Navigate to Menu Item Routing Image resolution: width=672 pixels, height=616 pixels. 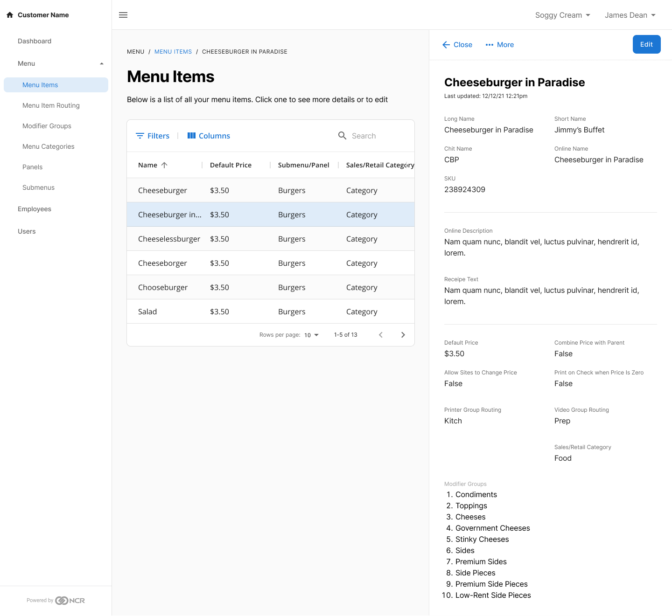point(51,105)
